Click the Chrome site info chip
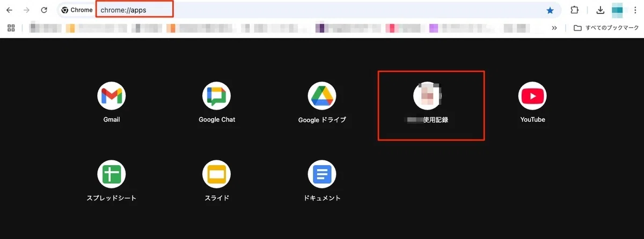The image size is (644, 239). tap(77, 10)
